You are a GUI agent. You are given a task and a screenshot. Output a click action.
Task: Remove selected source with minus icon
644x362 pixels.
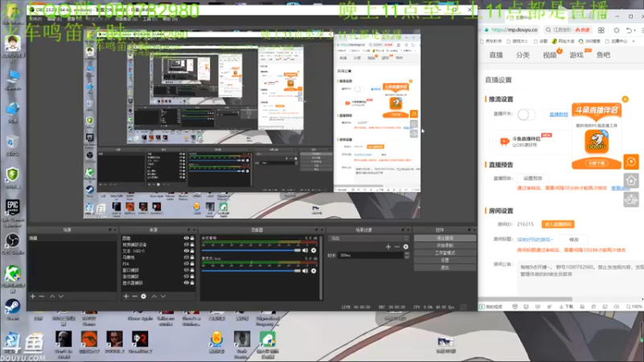pos(134,296)
